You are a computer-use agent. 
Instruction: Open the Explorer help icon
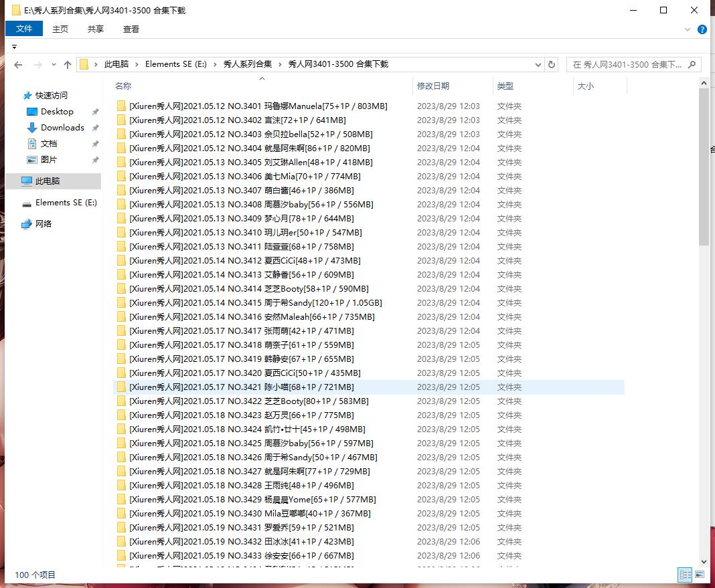tap(702, 29)
